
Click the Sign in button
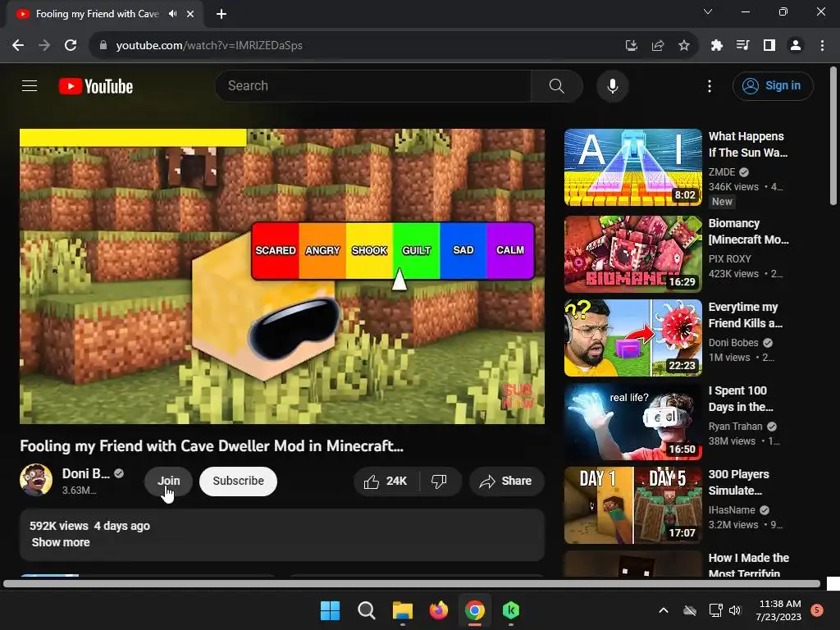point(773,85)
